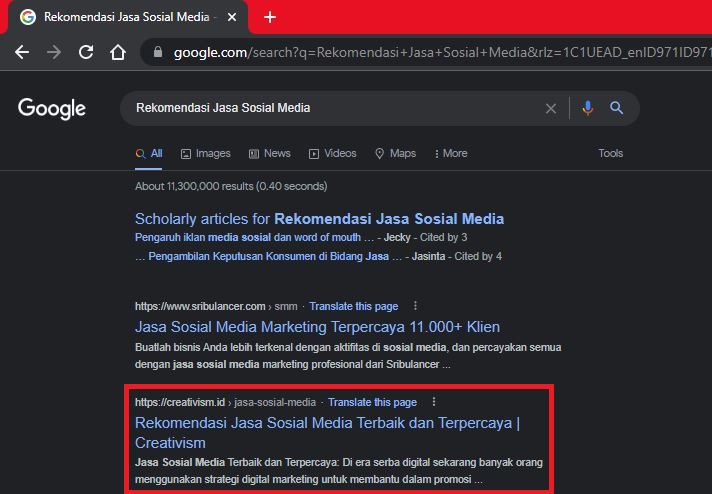The height and width of the screenshot is (494, 712).
Task: Switch to the Maps tab
Action: (x=396, y=153)
